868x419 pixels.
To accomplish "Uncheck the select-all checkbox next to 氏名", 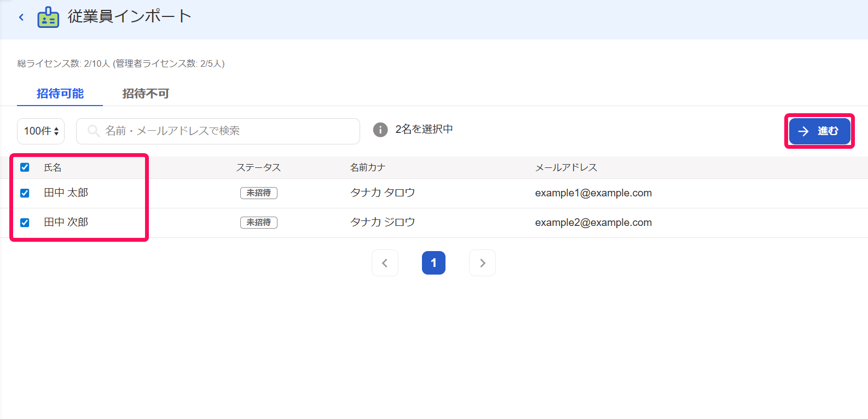I will click(25, 167).
